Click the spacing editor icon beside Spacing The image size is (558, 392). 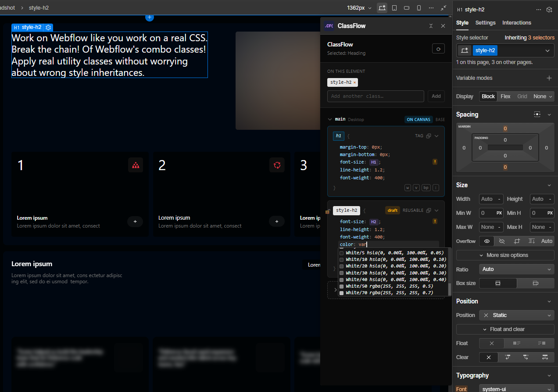(x=537, y=114)
